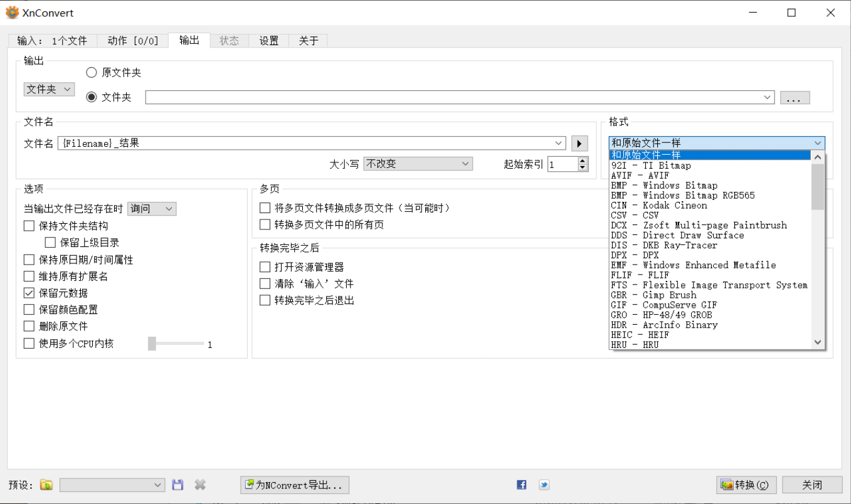
Task: Check 打开资源管理器 after conversion
Action: pos(265,266)
